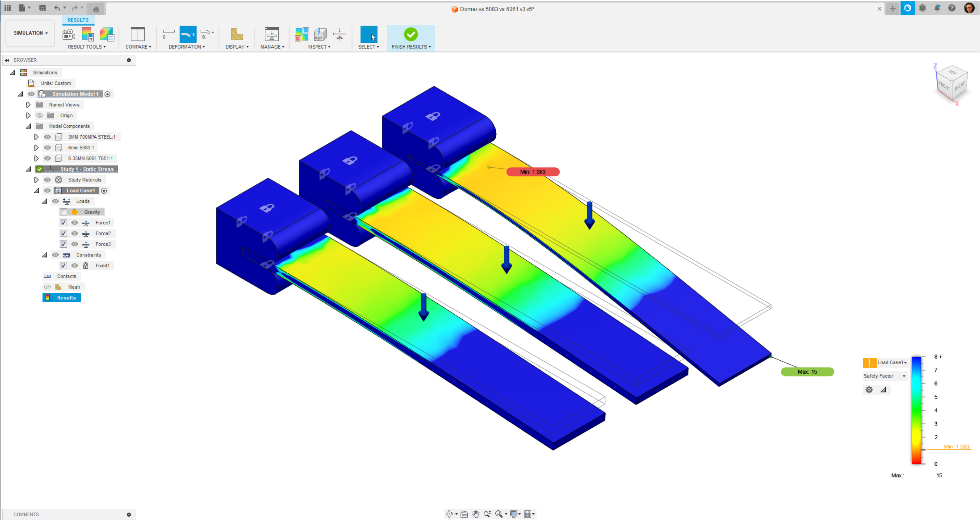Click the Units: Custom item
The height and width of the screenshot is (520, 980).
pyautogui.click(x=56, y=83)
